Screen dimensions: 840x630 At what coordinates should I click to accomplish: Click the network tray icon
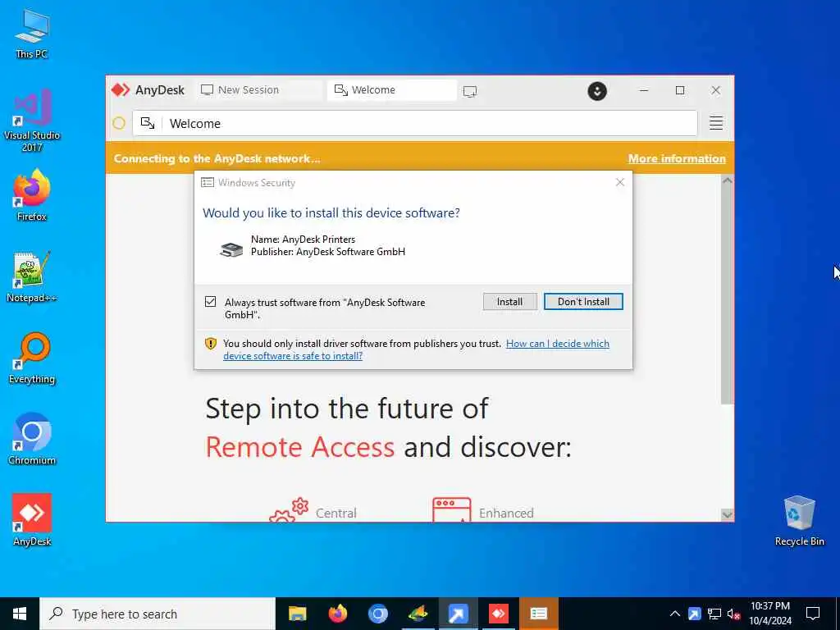[x=714, y=614]
